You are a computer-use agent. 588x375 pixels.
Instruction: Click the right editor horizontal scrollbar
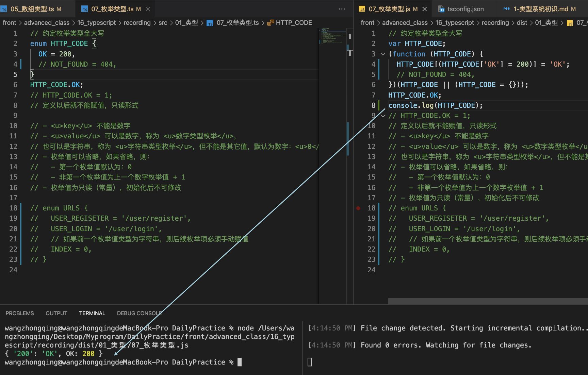(488, 301)
